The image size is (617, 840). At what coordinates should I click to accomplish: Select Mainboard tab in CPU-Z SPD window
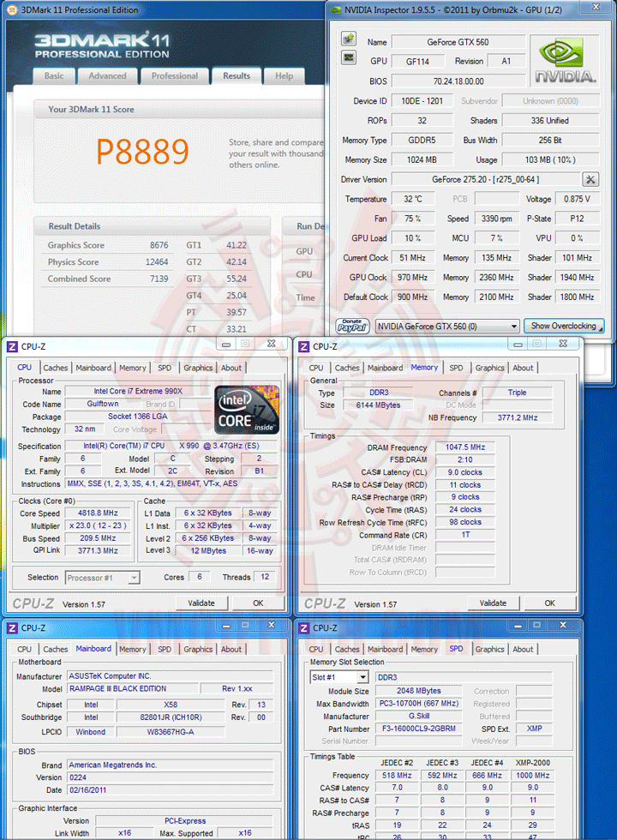(385, 650)
